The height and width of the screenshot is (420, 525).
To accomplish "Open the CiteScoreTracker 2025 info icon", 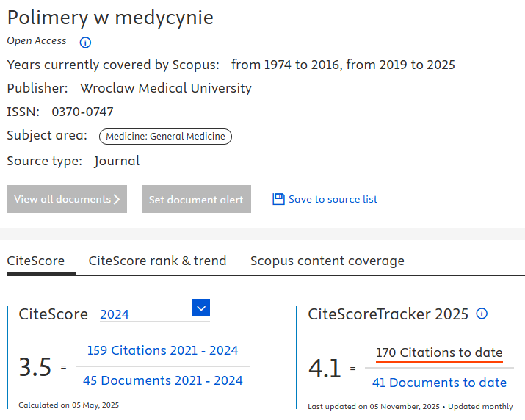I will coord(482,314).
